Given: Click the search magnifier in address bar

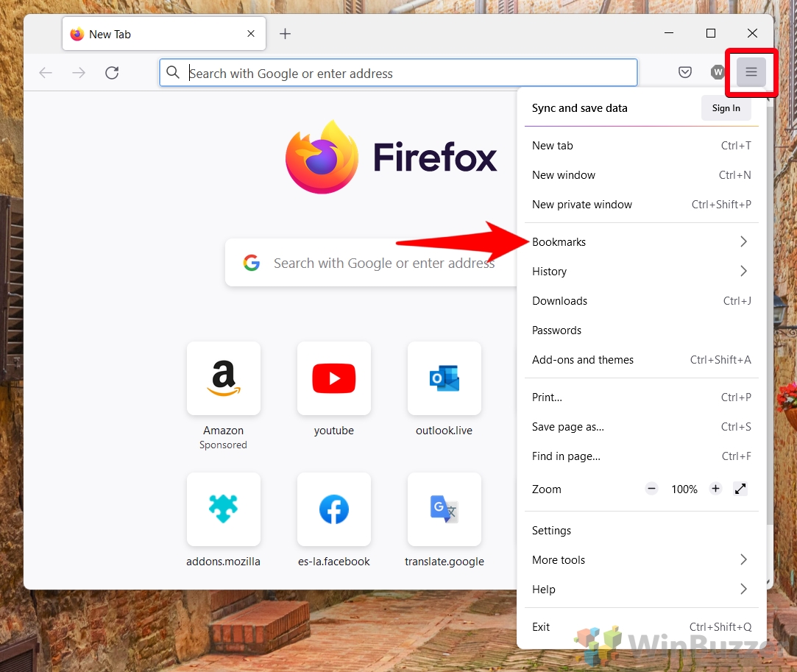Looking at the screenshot, I should tap(173, 72).
